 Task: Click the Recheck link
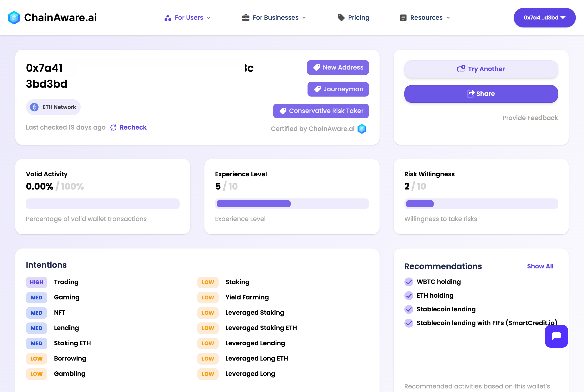[x=128, y=128]
